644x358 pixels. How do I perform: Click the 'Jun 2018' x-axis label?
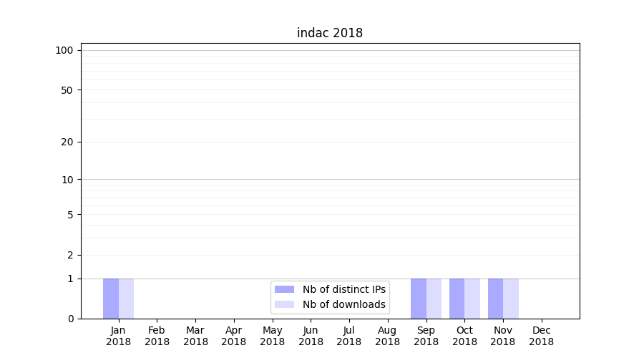tap(311, 336)
